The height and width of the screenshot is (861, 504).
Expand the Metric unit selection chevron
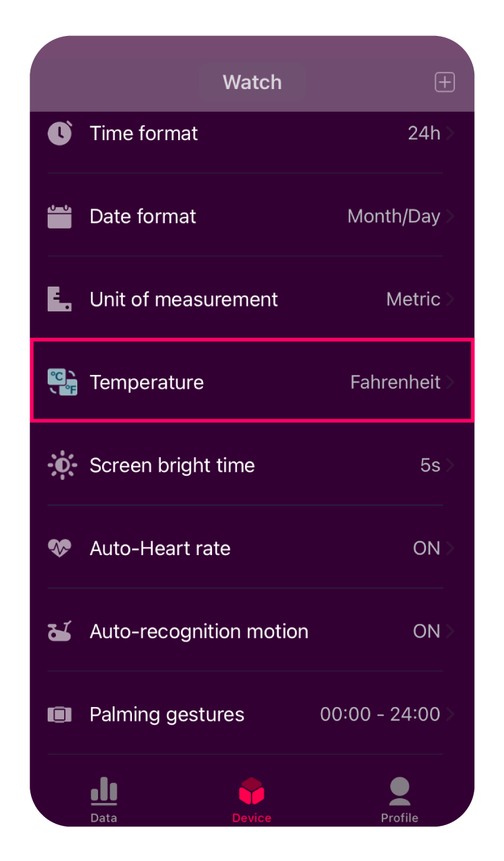tap(450, 299)
